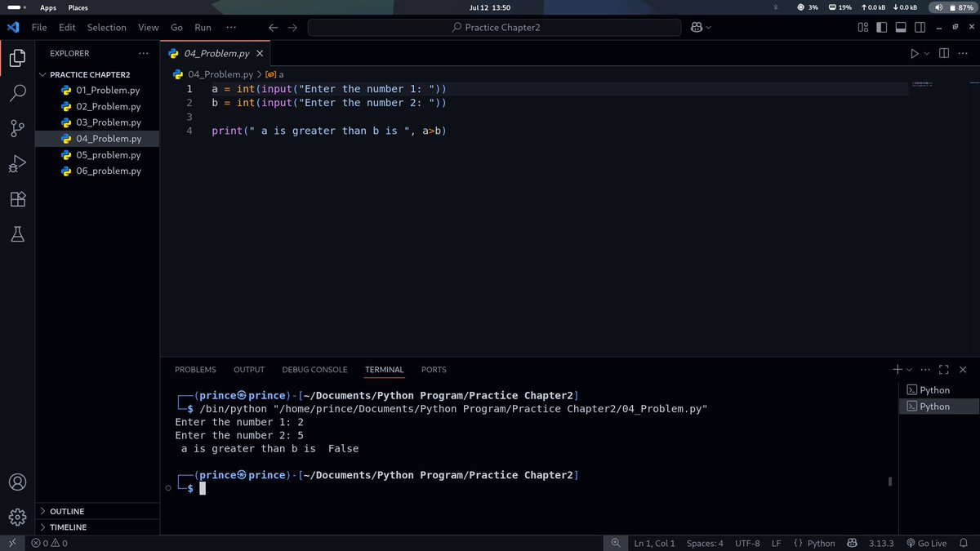Open the run options dropdown arrow
Viewport: 980px width, 551px height.
pyautogui.click(x=926, y=53)
